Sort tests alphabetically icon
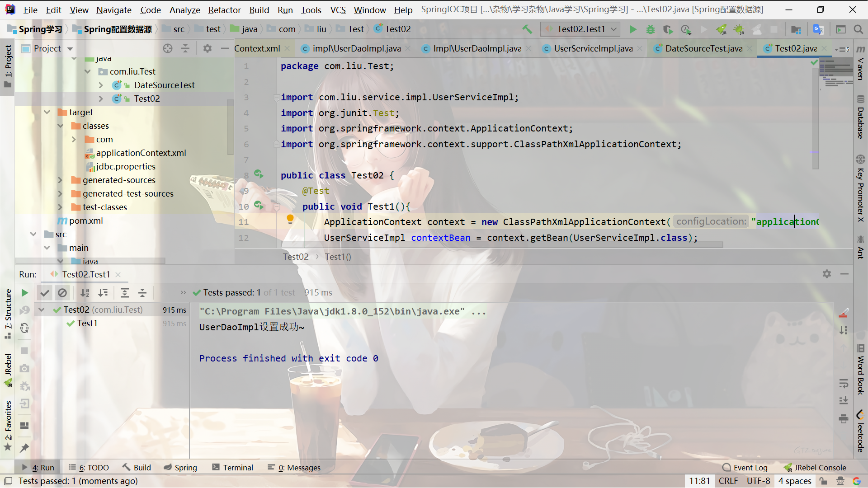The height and width of the screenshot is (488, 868). point(85,293)
